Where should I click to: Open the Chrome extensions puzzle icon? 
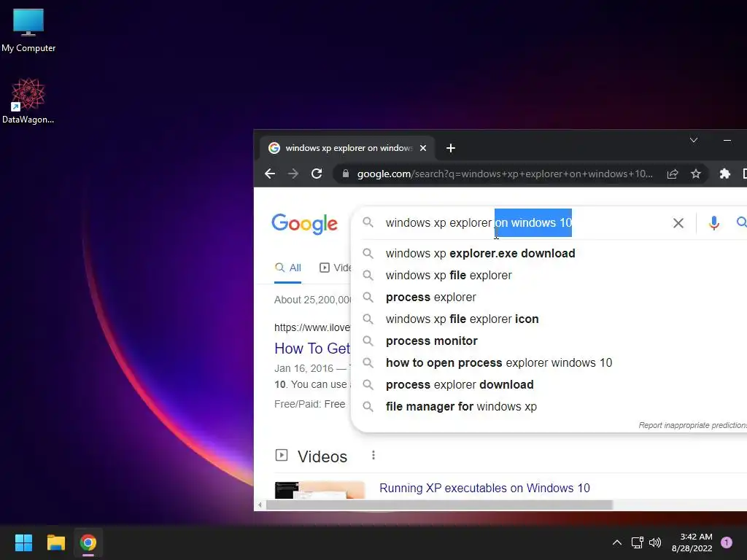[724, 174]
